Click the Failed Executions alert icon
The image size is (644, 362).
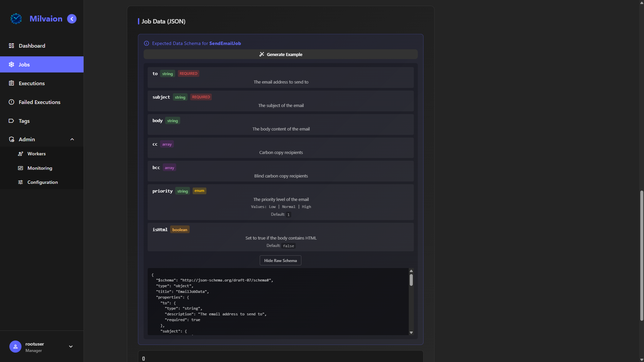11,102
